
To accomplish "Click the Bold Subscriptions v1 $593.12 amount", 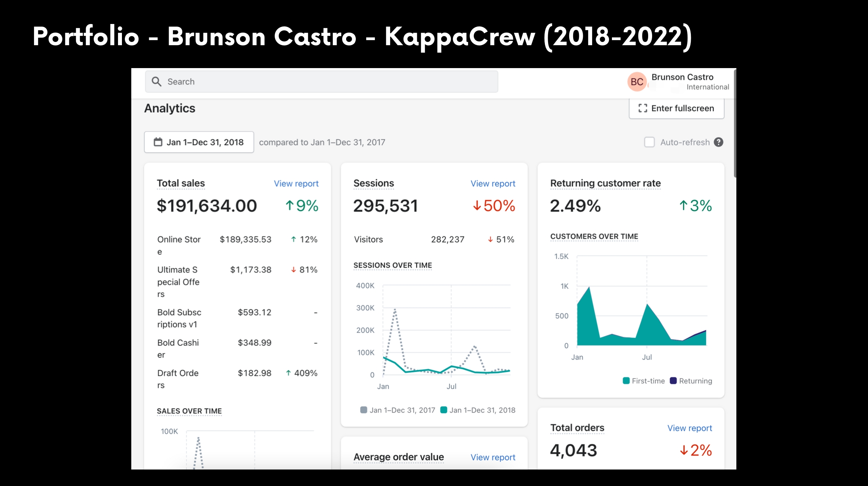I will pyautogui.click(x=255, y=312).
